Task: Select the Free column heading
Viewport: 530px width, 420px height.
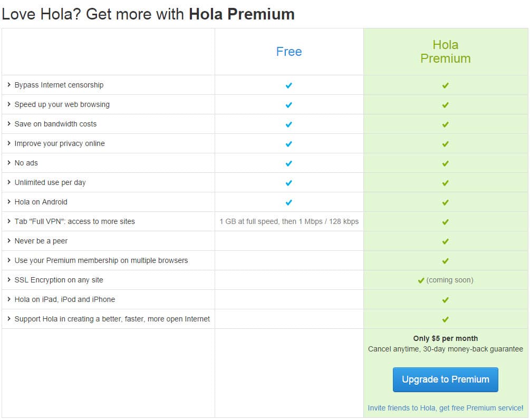Action: pyautogui.click(x=289, y=52)
